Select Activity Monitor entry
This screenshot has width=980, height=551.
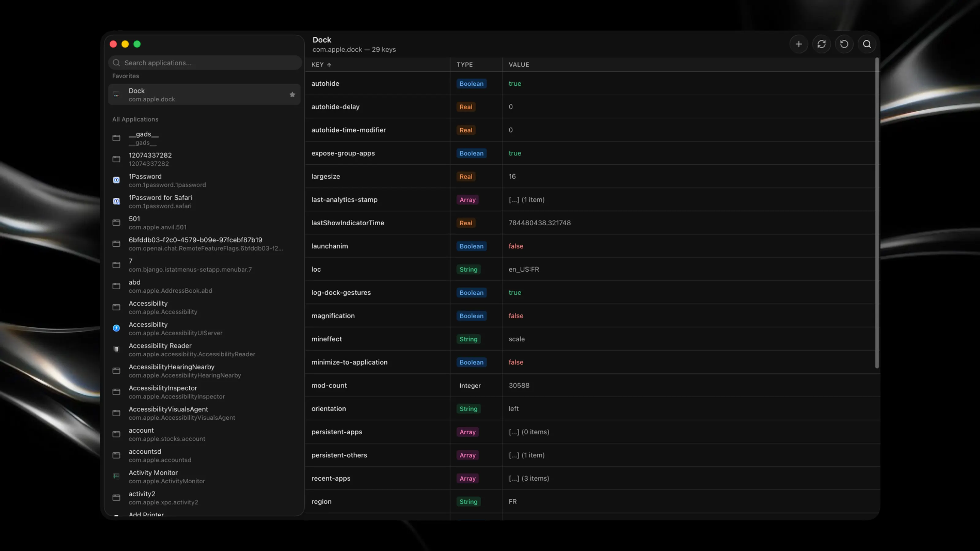pos(204,477)
